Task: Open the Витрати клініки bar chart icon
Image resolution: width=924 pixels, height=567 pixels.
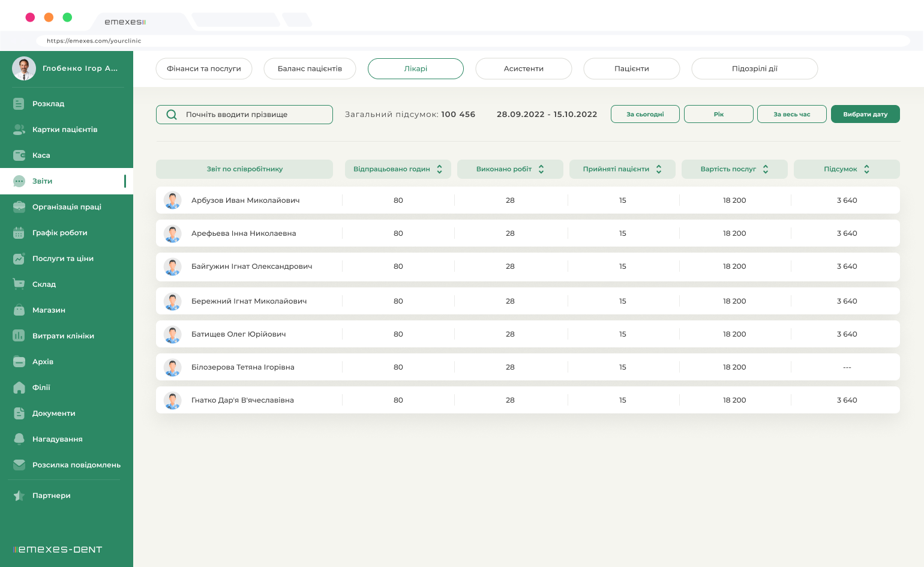Action: (19, 336)
